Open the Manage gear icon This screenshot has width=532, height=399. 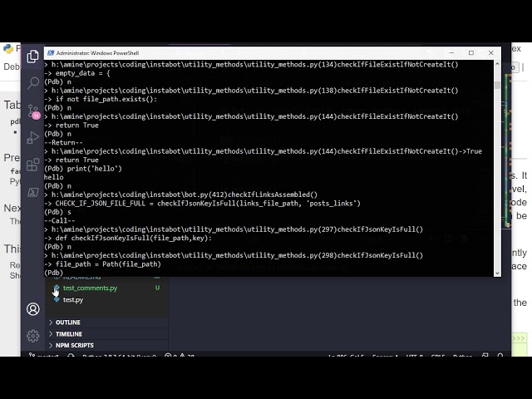[33, 336]
